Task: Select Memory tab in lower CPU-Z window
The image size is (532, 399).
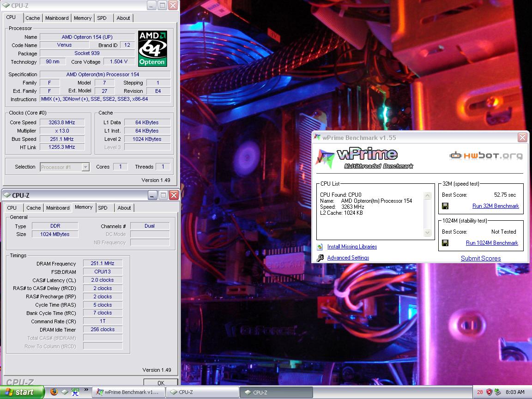Action: pyautogui.click(x=84, y=207)
